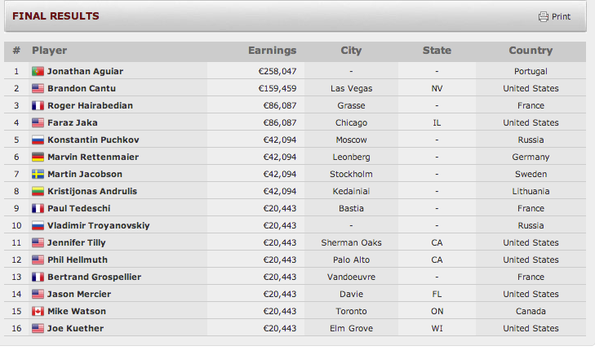The height and width of the screenshot is (364, 595).
Task: Click the Lithuanian flag beside Kristijonas Andrulis
Action: point(38,191)
